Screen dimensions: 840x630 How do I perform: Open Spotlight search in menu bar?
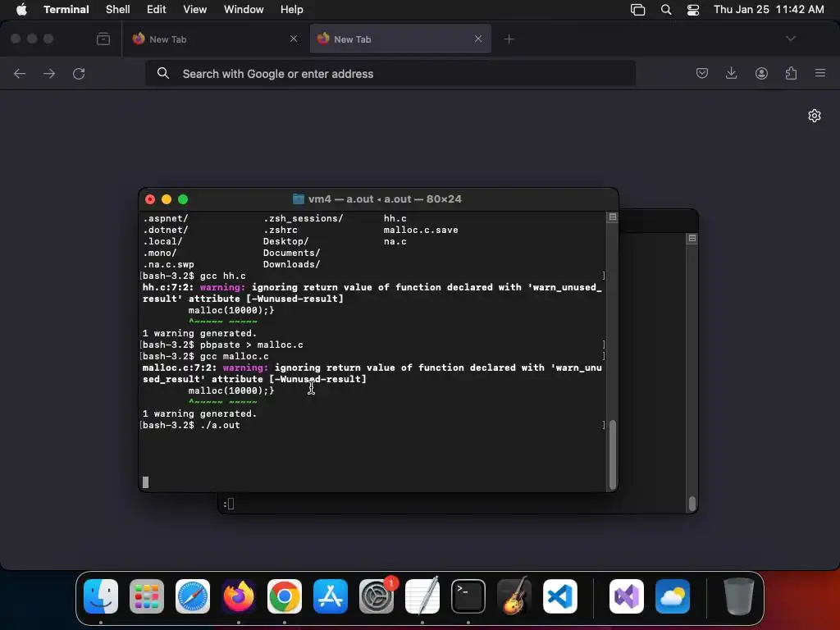[x=666, y=10]
